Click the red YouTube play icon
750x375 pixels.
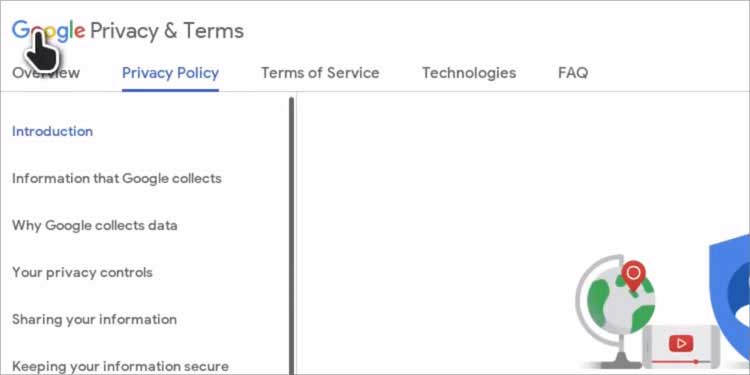pyautogui.click(x=681, y=343)
